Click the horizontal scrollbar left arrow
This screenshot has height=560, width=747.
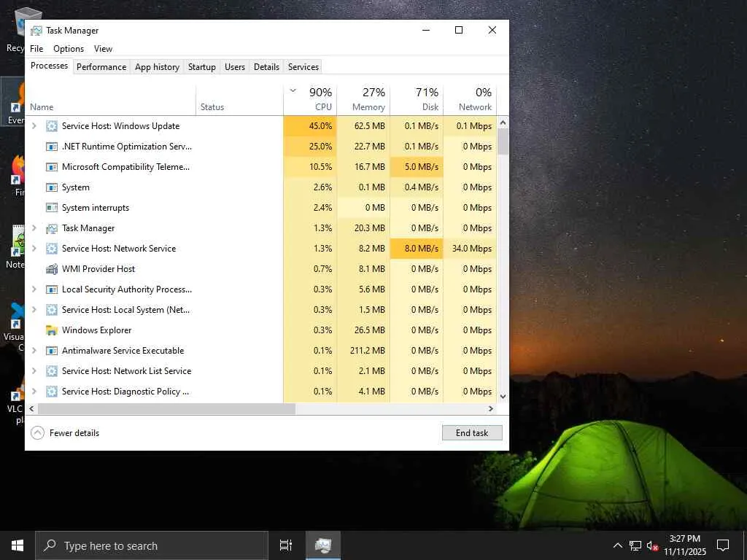click(x=31, y=408)
